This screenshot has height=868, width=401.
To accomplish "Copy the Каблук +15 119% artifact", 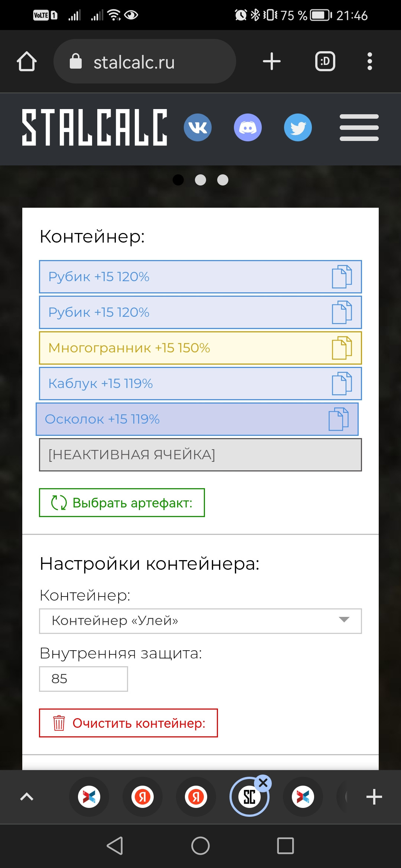I will pos(342,384).
